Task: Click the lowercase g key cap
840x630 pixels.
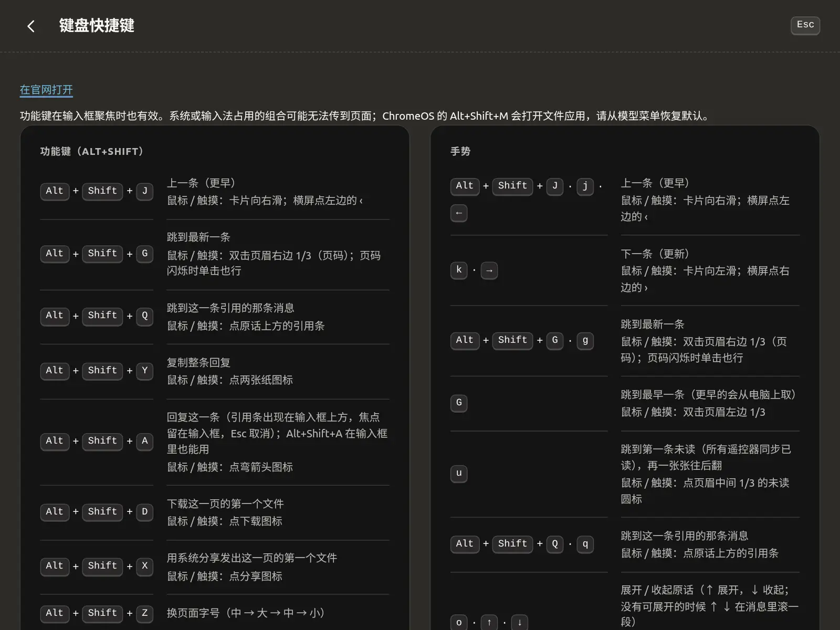Action: [585, 340]
